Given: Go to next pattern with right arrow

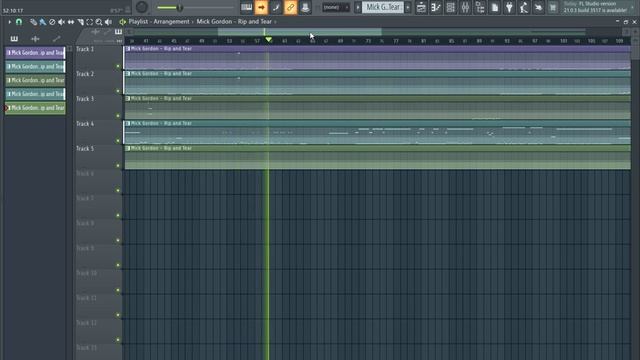Looking at the screenshot, I should point(408,7).
